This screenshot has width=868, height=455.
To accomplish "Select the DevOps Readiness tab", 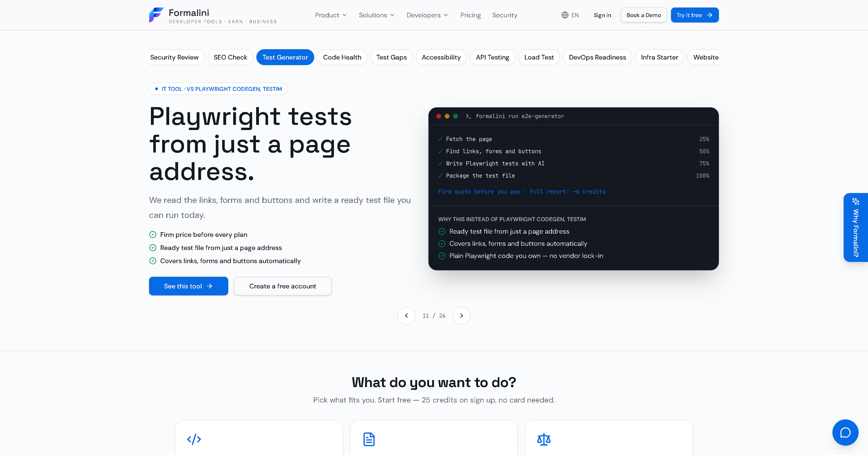I will (597, 57).
